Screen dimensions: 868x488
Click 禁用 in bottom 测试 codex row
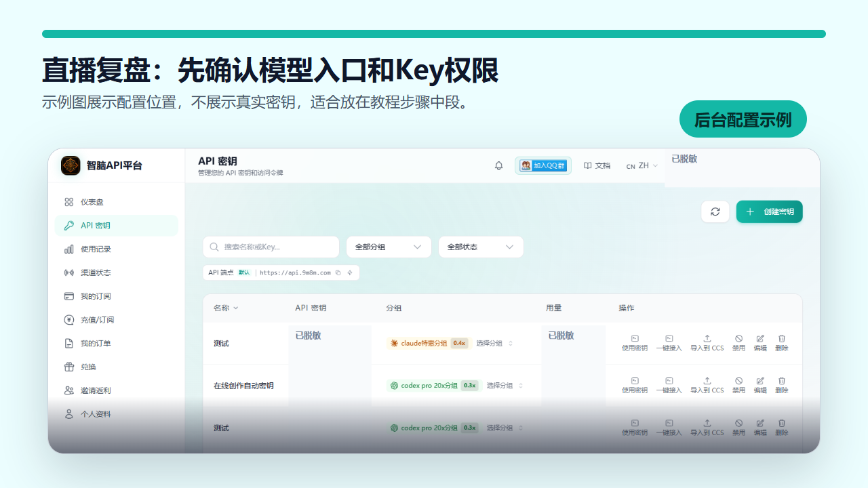pos(738,427)
